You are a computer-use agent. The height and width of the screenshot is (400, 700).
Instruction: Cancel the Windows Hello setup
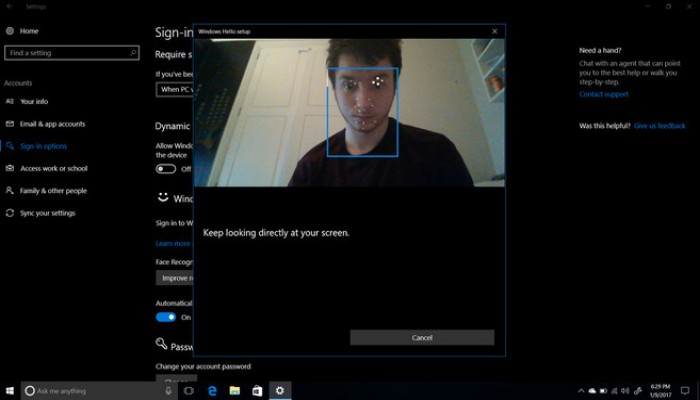click(x=422, y=338)
